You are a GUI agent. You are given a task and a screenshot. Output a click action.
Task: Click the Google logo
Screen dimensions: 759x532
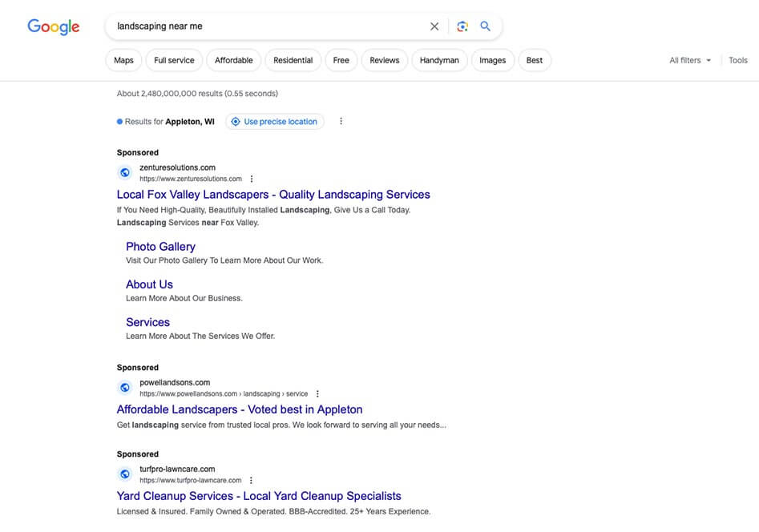click(x=54, y=26)
